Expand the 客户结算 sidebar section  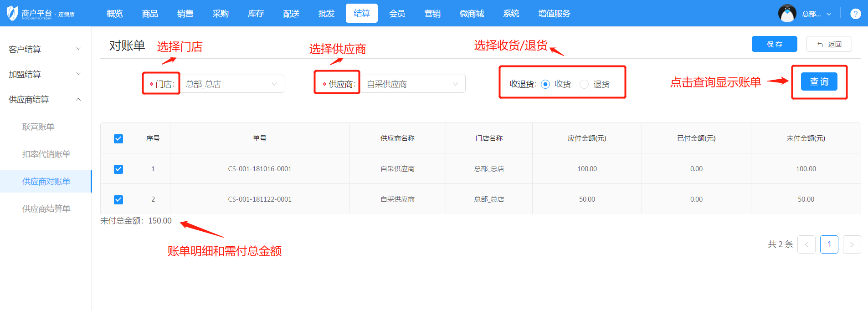(x=45, y=49)
